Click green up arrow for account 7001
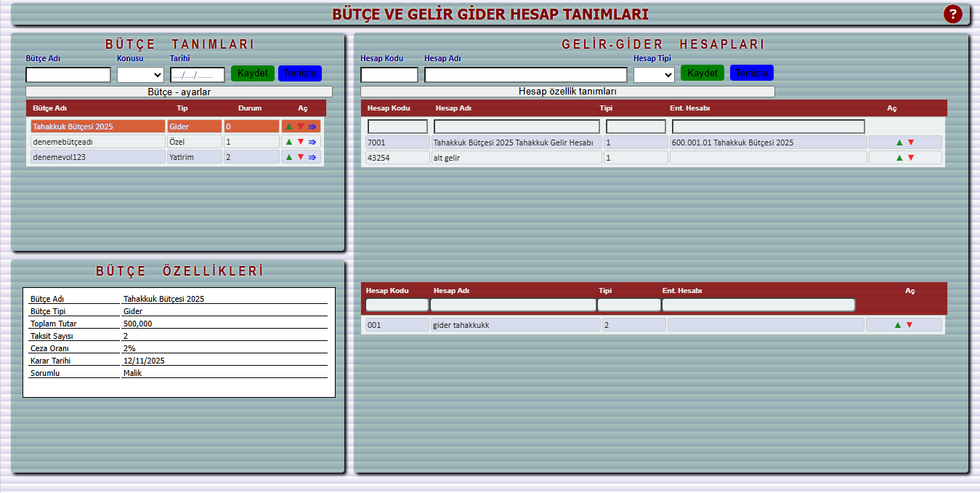980x493 pixels. point(899,143)
